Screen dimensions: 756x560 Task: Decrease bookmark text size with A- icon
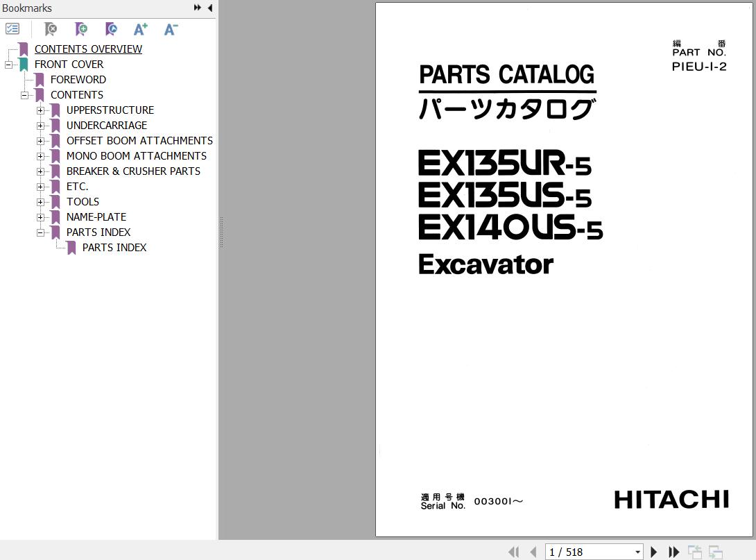coord(171,29)
